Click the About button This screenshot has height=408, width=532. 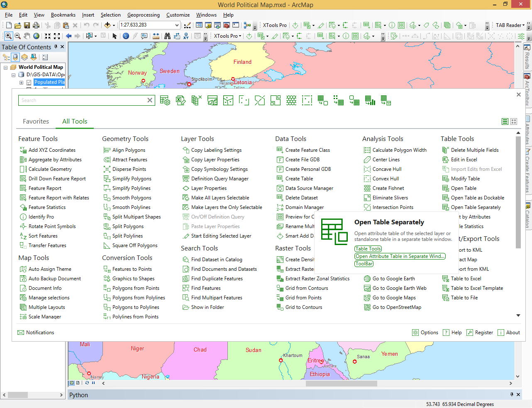[x=509, y=333]
